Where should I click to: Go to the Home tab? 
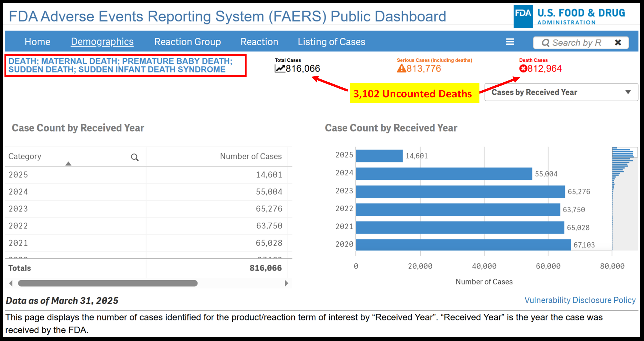pos(37,42)
